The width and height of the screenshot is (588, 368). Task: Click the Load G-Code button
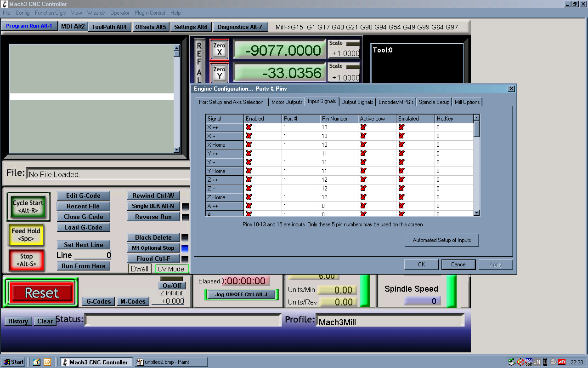(x=83, y=227)
